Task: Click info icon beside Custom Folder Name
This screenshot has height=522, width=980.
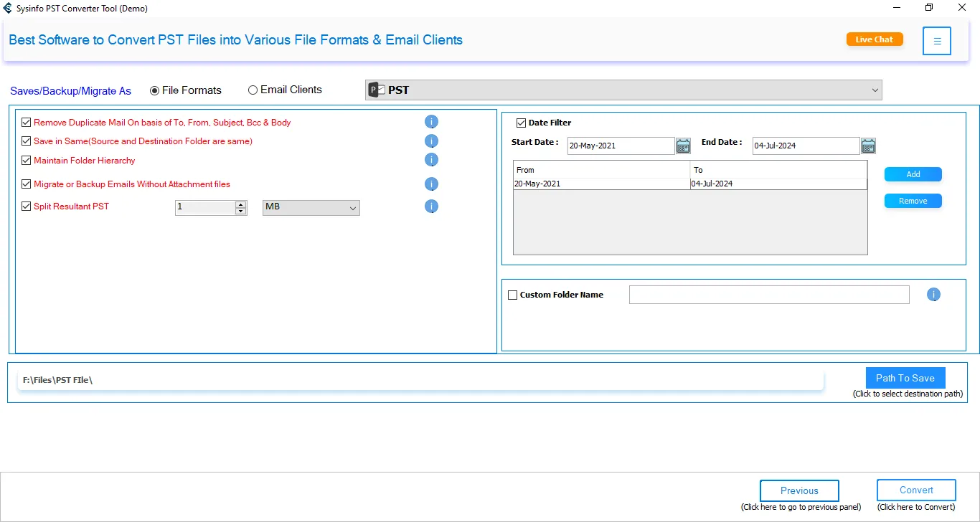Action: tap(933, 295)
